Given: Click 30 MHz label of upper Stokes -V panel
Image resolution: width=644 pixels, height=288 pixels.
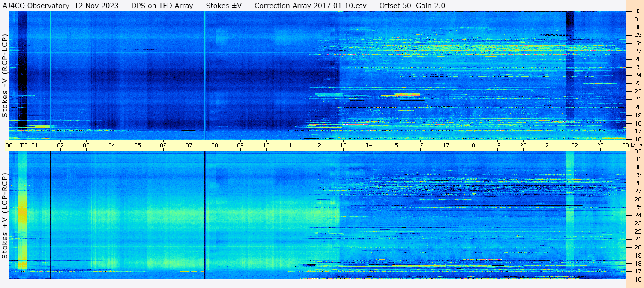Looking at the screenshot, I should (637, 27).
